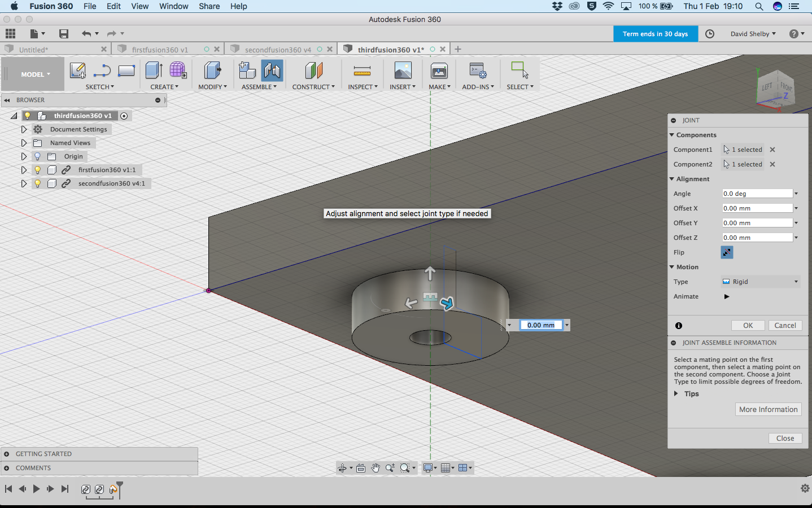Viewport: 812px width, 508px height.
Task: Click the Extrude icon under Create
Action: coord(154,71)
